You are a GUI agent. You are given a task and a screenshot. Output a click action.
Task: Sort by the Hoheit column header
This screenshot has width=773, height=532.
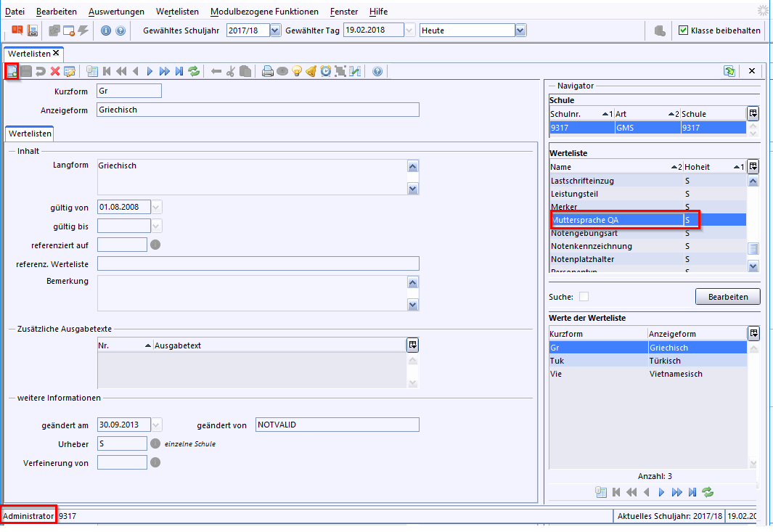(713, 167)
